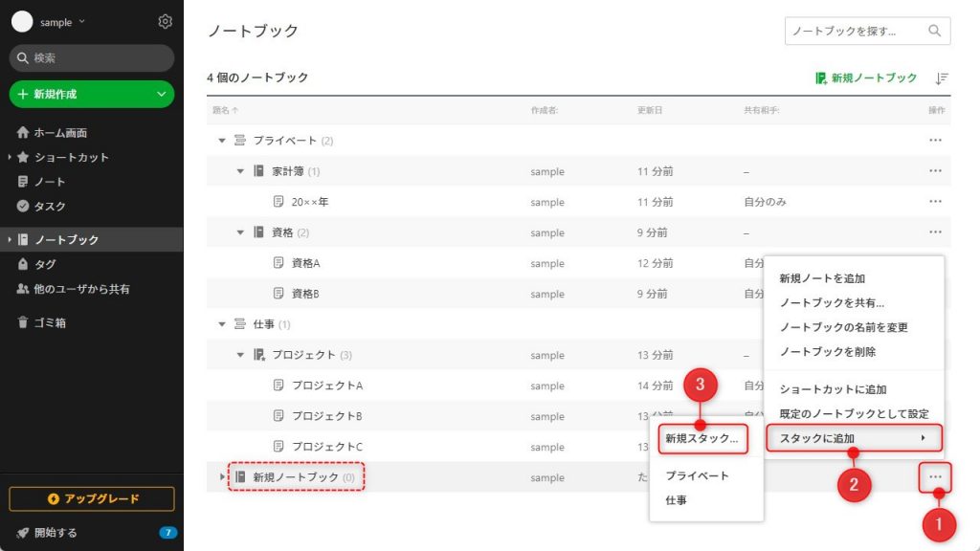The image size is (980, 551).
Task: Choose スタックに追加 menu entry
Action: point(854,438)
